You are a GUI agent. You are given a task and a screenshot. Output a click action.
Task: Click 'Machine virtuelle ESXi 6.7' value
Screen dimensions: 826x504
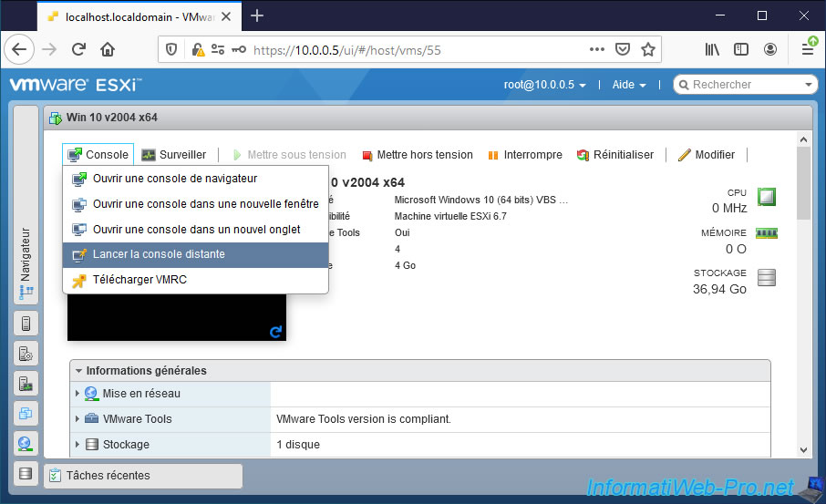coord(450,216)
